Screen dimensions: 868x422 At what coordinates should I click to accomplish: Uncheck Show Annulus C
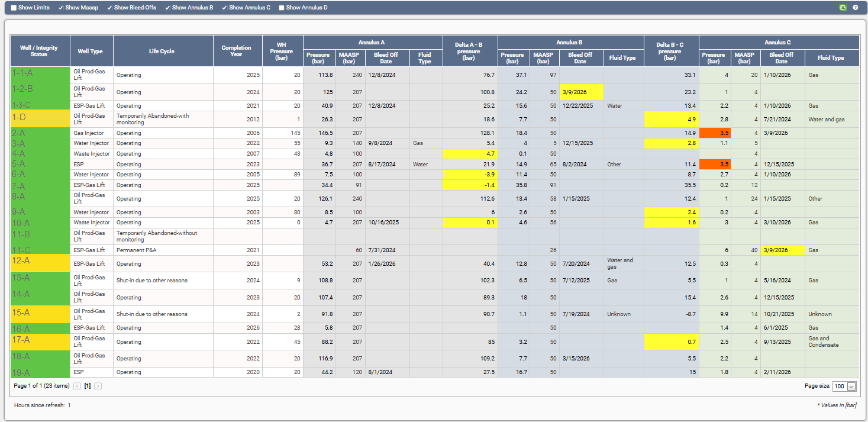pyautogui.click(x=225, y=8)
